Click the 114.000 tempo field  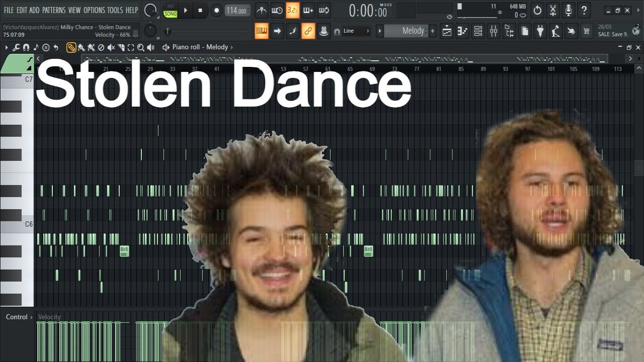237,11
